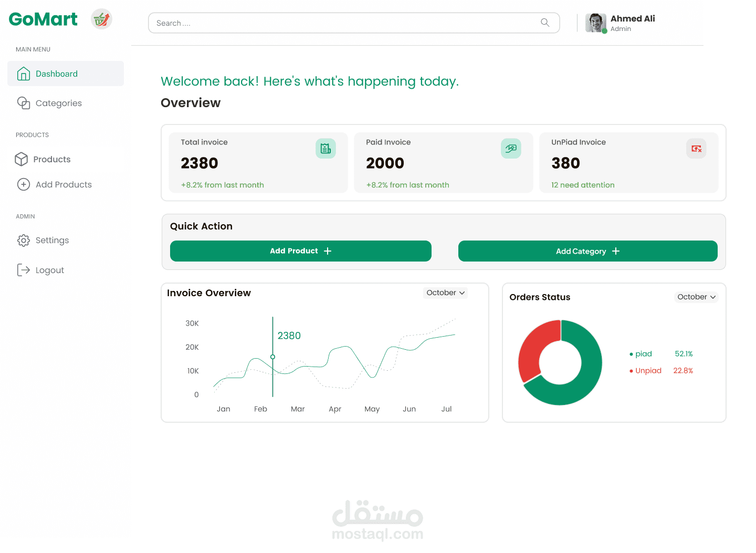Click the Add Products plus-circle icon
The height and width of the screenshot is (553, 756).
(24, 184)
